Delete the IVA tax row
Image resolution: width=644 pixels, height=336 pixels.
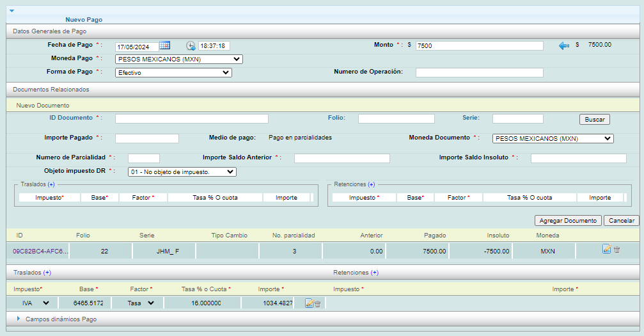tap(317, 303)
